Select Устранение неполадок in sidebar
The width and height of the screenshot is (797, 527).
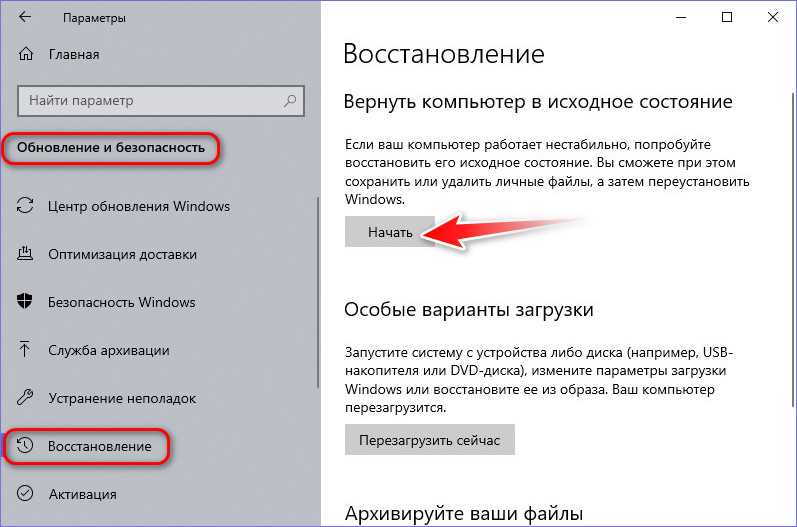click(122, 398)
